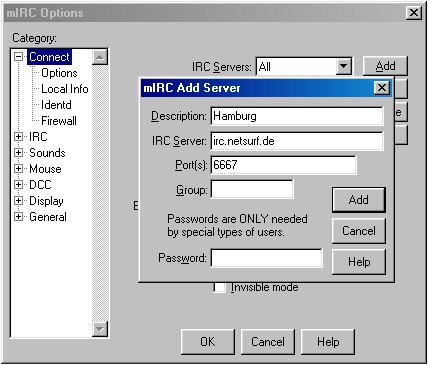The height and width of the screenshot is (365, 429).
Task: Select the General category label
Action: click(48, 217)
